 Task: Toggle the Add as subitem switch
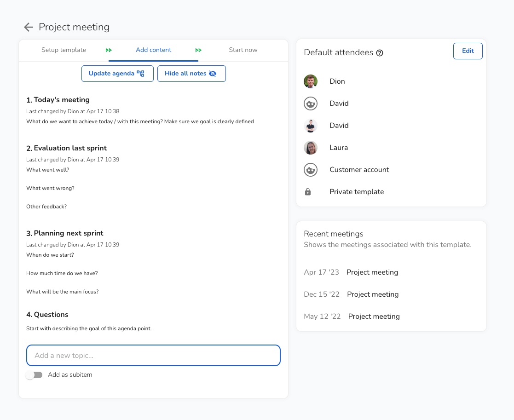coord(34,375)
